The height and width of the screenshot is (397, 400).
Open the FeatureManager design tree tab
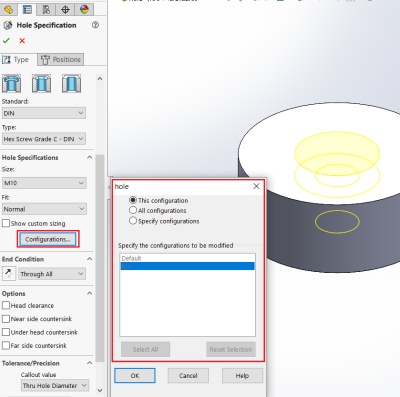point(8,9)
